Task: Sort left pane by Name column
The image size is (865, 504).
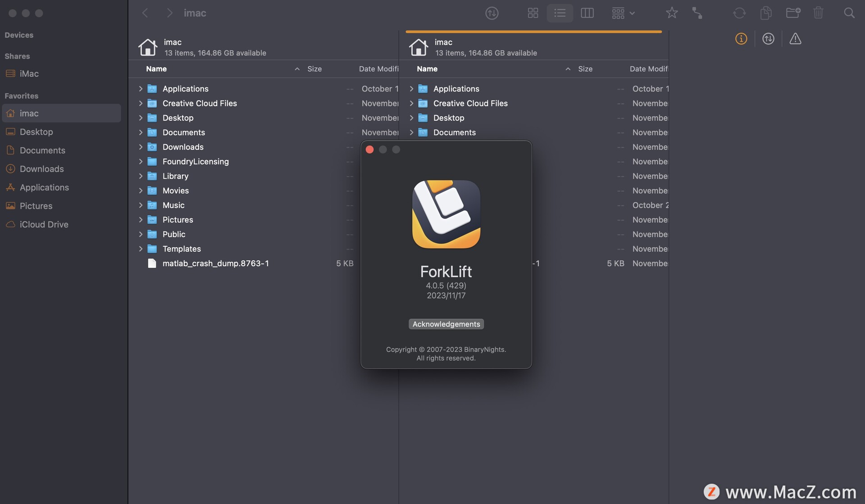Action: click(156, 69)
